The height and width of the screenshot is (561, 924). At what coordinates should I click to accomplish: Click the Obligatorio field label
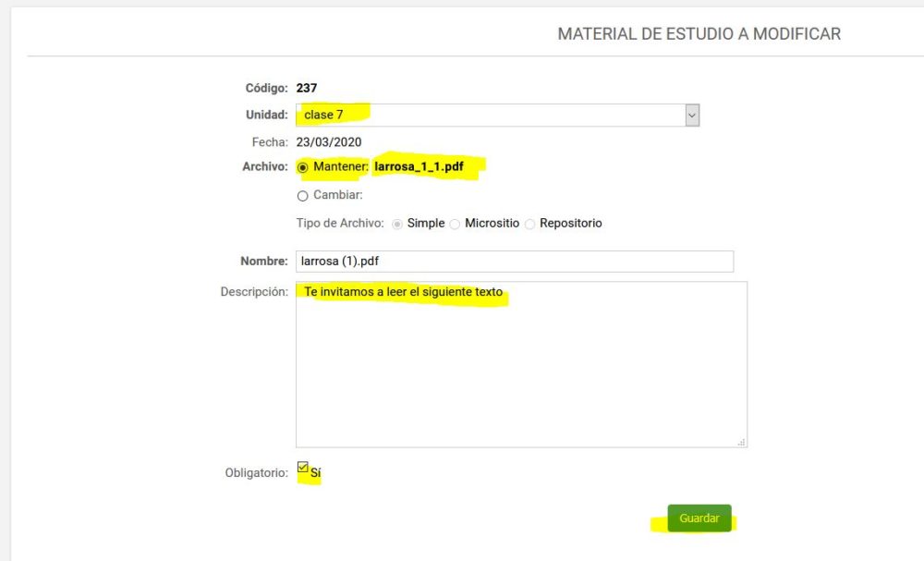(x=256, y=473)
